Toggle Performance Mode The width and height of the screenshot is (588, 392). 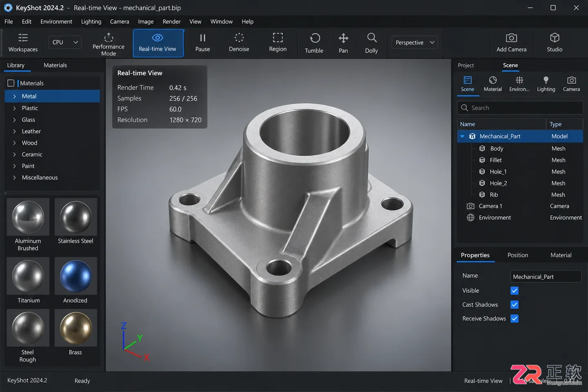coord(108,43)
